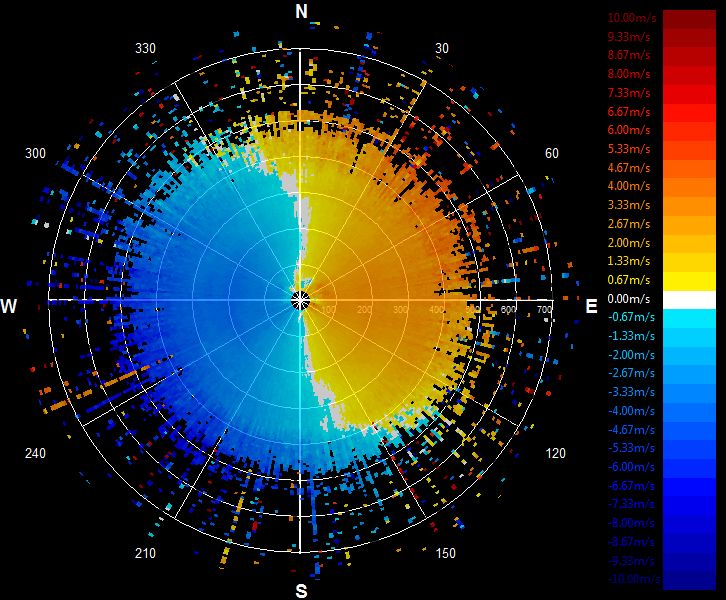Click the E compass label
The height and width of the screenshot is (600, 726).
click(x=591, y=306)
